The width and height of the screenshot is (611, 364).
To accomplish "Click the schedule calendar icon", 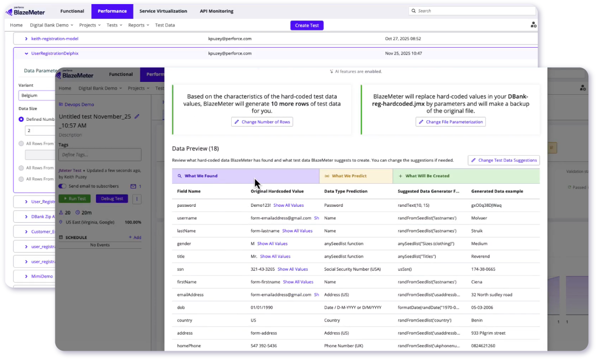I will tap(61, 238).
